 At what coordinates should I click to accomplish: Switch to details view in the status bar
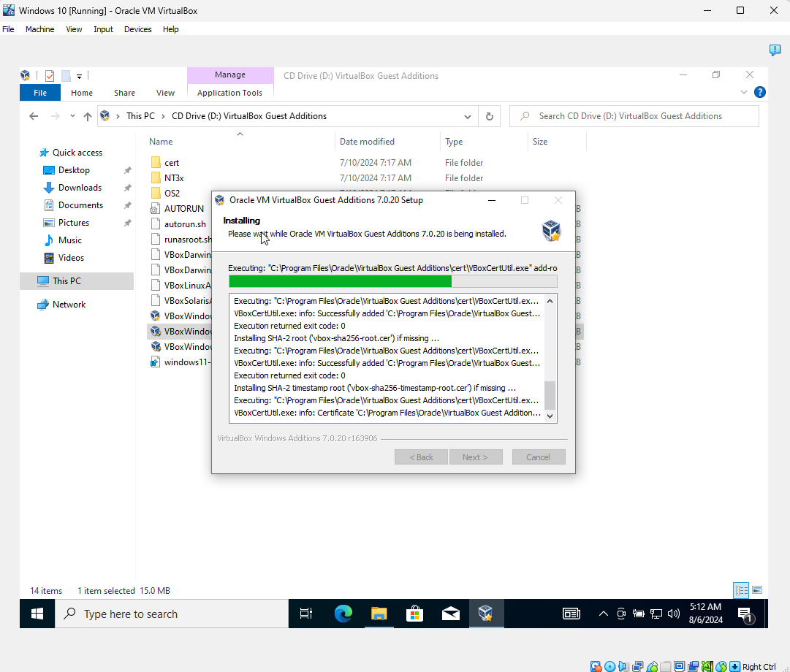pyautogui.click(x=741, y=590)
